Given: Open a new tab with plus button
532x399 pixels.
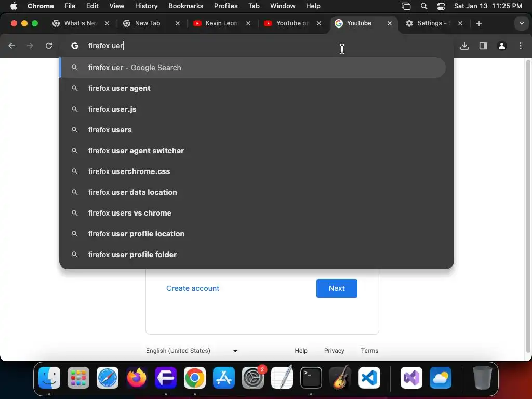Looking at the screenshot, I should [478, 23].
